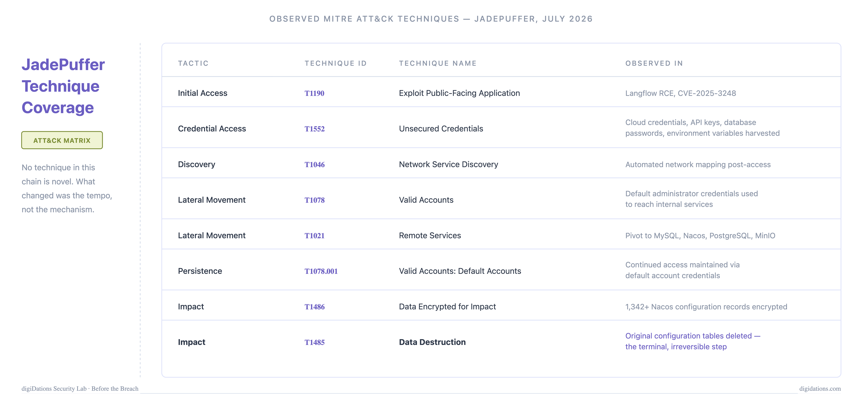The image size is (868, 415).
Task: Click JadePuffer Technique Coverage heading
Action: point(63,86)
